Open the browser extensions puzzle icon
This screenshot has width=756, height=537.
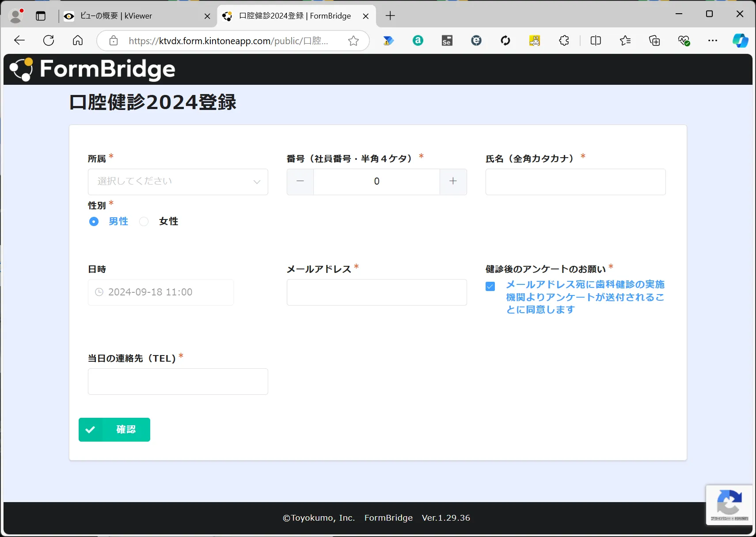[x=564, y=41]
